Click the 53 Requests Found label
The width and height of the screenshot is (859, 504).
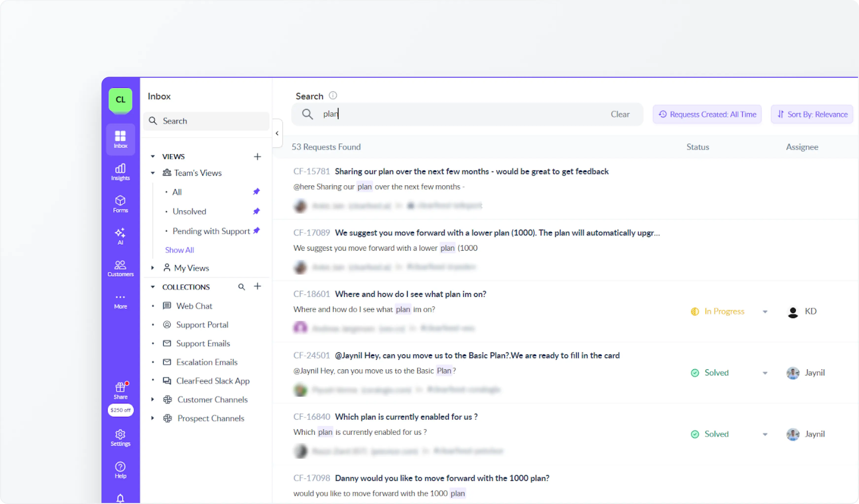326,147
